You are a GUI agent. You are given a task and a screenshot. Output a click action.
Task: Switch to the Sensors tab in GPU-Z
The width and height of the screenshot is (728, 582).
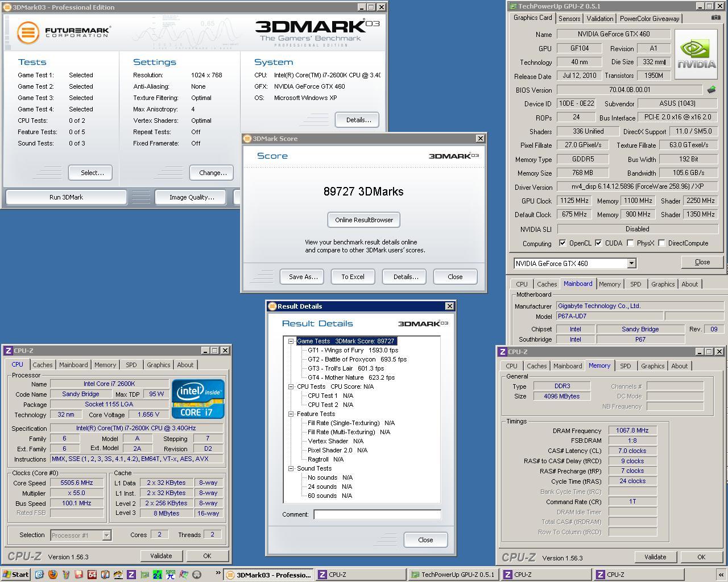click(x=569, y=18)
